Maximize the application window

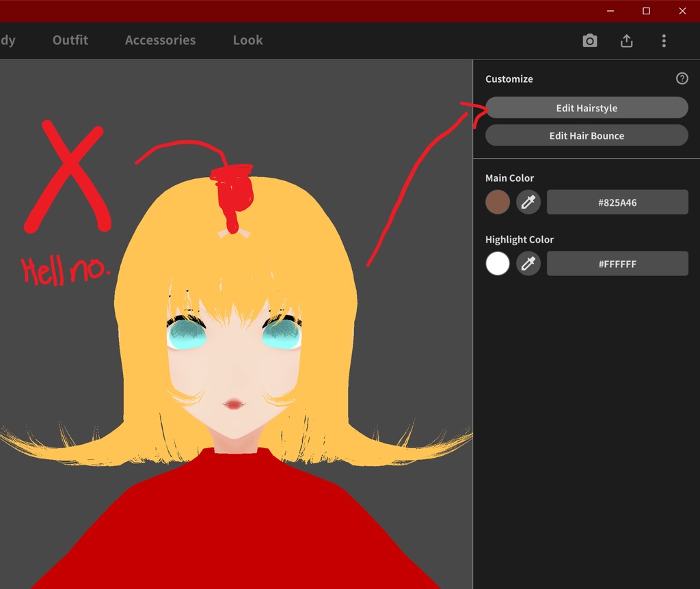click(645, 11)
